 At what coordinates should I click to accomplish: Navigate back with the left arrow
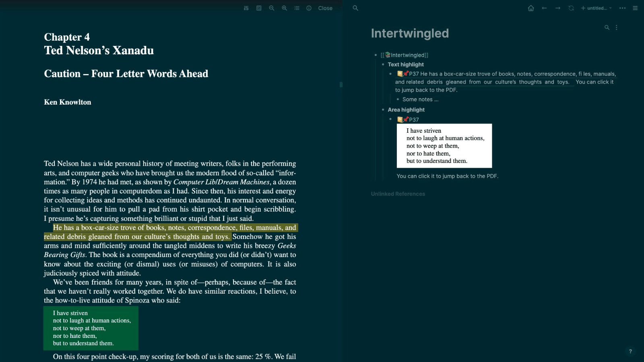pyautogui.click(x=544, y=8)
